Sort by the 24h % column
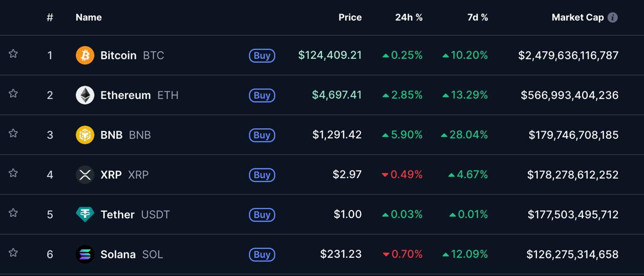 (x=409, y=17)
